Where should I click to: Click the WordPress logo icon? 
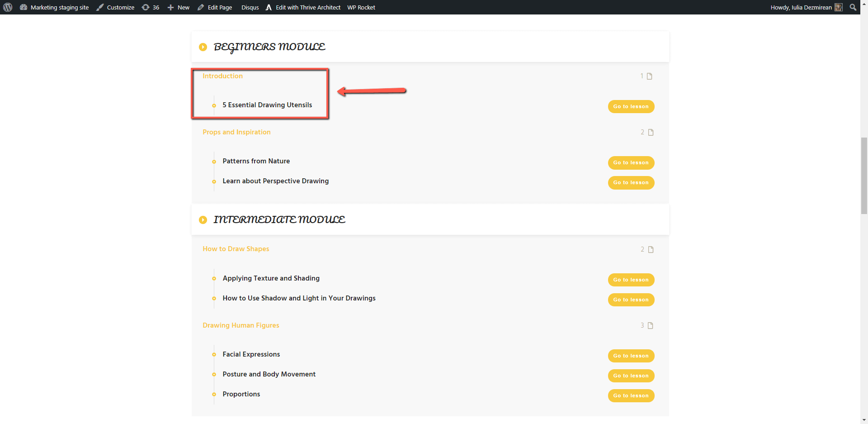[8, 7]
